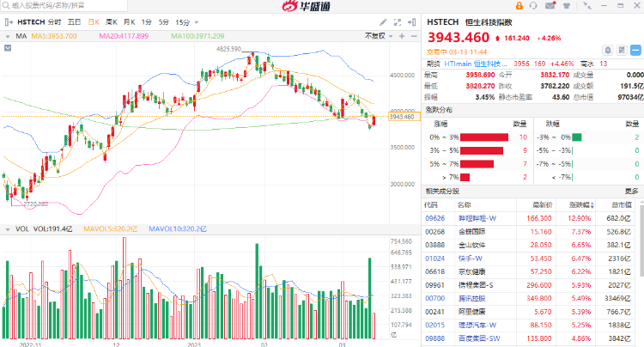Click the chart envelope marker icon

click(8, 48)
